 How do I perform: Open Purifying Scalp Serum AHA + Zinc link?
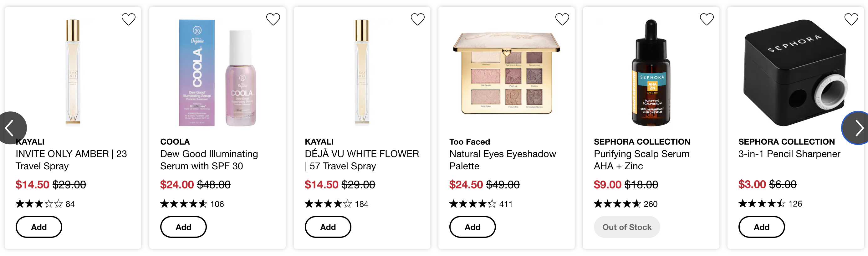point(641,160)
